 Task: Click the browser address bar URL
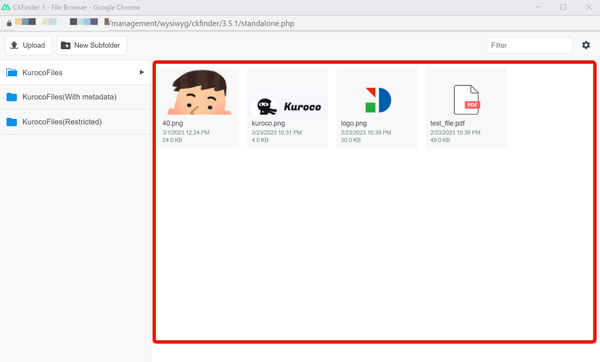point(202,23)
